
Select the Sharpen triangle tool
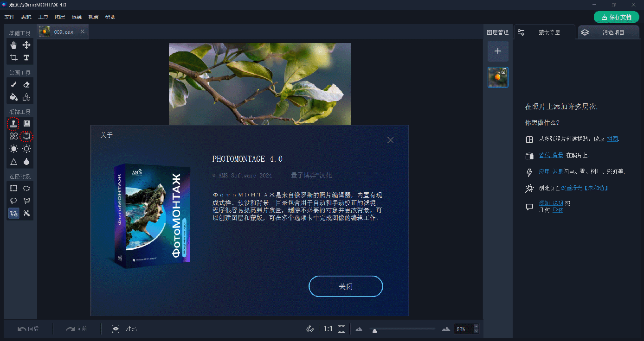14,162
